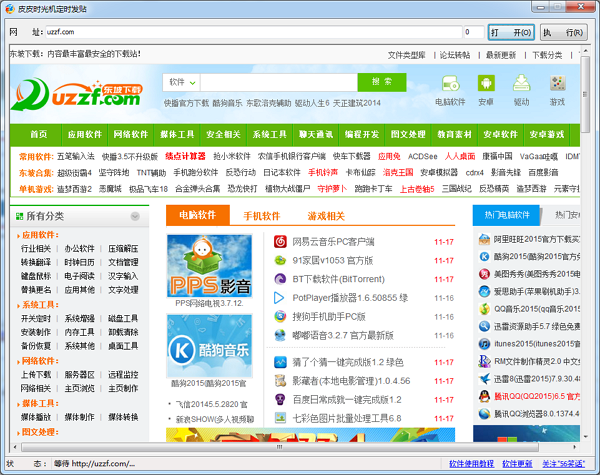Click the 迅雷8 bird icon

484,379
